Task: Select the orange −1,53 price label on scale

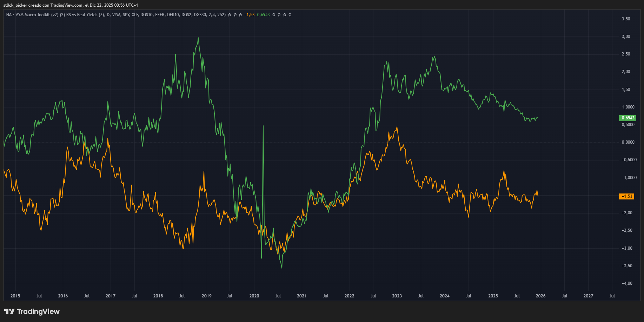Action: [x=627, y=197]
